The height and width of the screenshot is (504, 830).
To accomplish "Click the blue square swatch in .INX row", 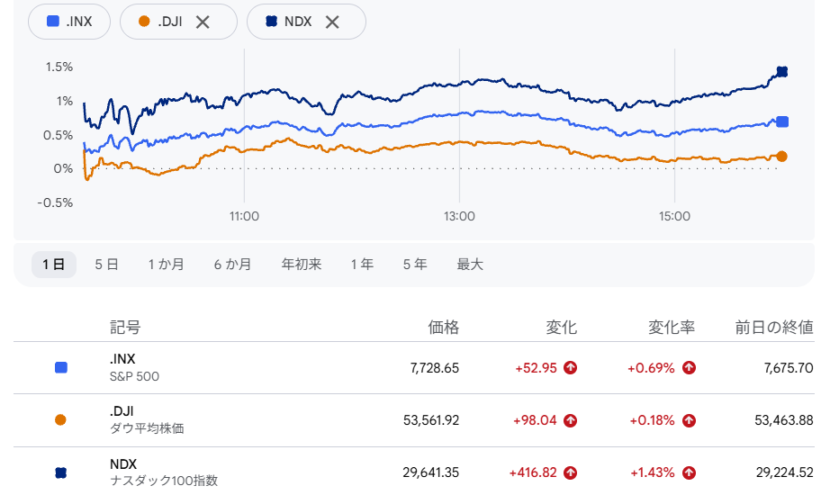I will point(61,367).
